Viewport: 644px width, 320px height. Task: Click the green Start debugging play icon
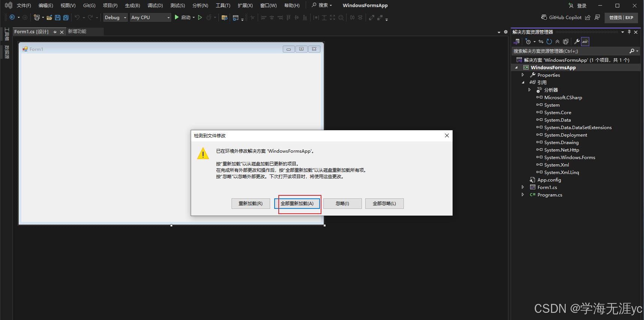(176, 17)
